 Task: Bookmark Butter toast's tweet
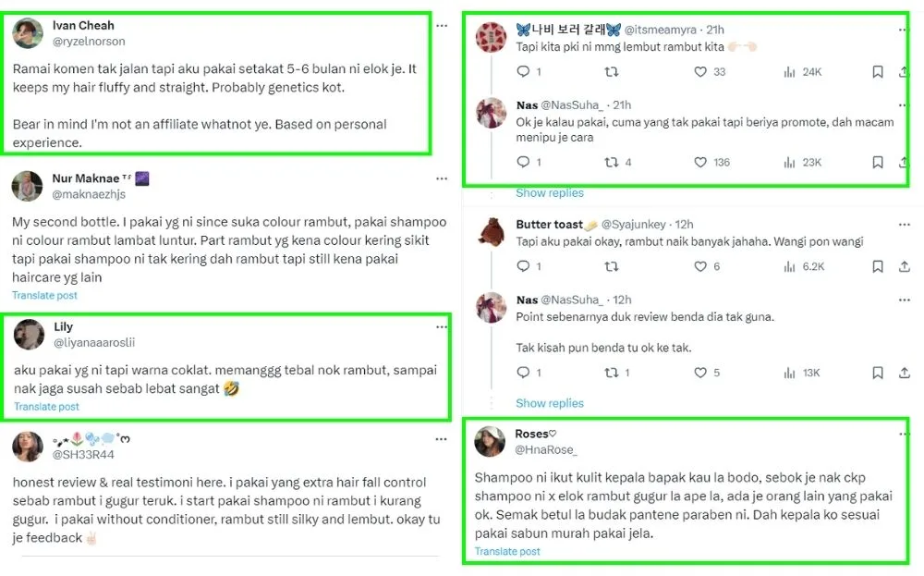click(x=877, y=266)
